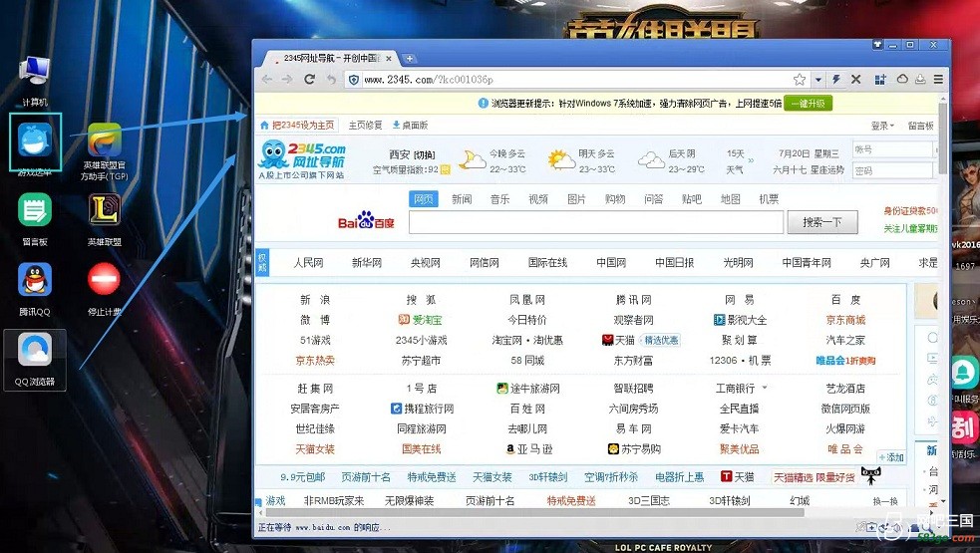980x553 pixels.
Task: Click the security shield in address bar
Action: tap(354, 80)
